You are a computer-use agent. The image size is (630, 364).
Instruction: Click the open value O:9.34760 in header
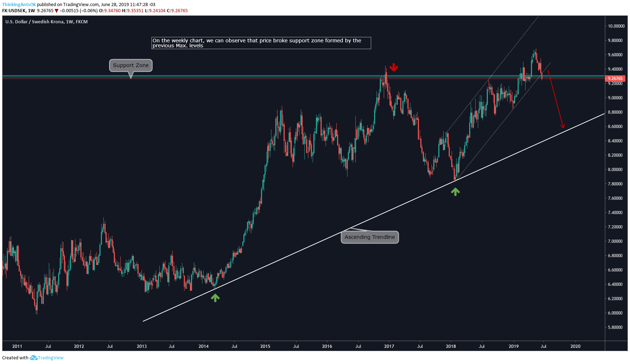pyautogui.click(x=110, y=11)
